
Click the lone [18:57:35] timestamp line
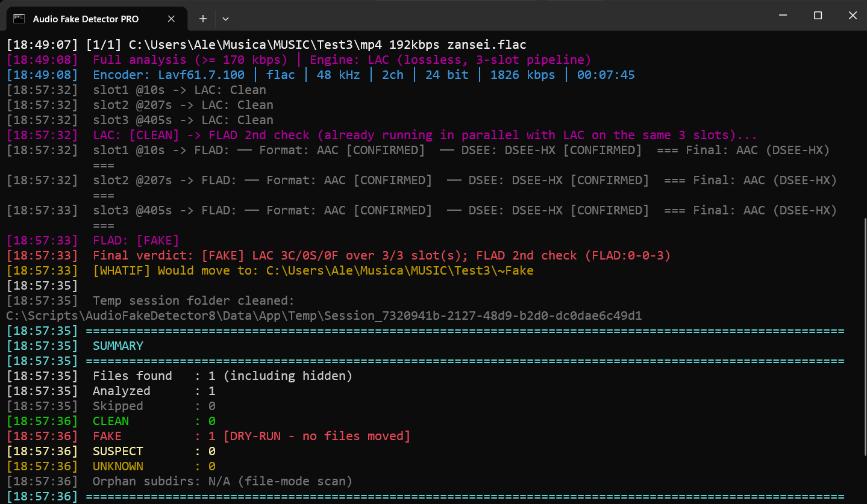42,285
